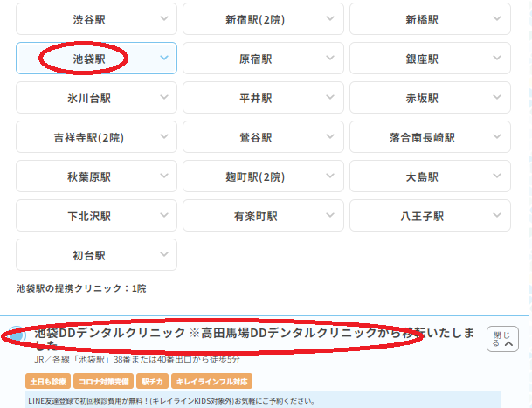Expand the 赤坂駅 station dropdown

tap(430, 98)
